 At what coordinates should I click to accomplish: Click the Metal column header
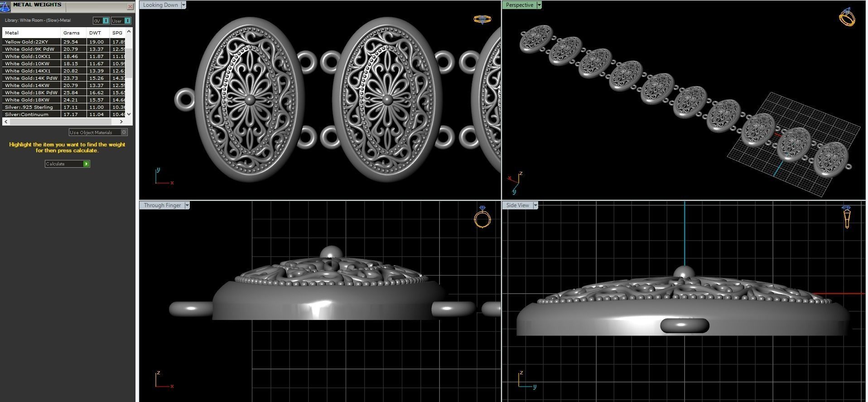(31, 33)
